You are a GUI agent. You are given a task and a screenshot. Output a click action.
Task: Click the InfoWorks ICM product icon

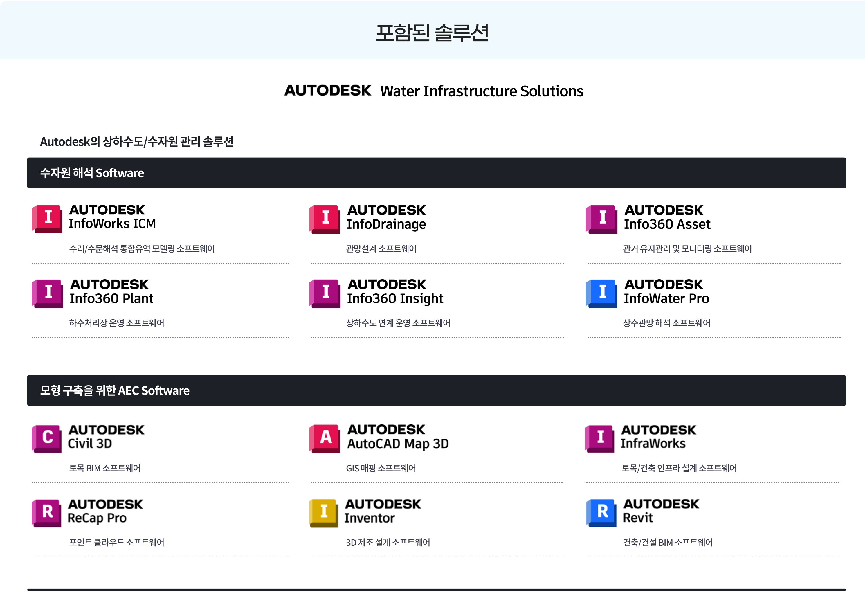point(47,219)
